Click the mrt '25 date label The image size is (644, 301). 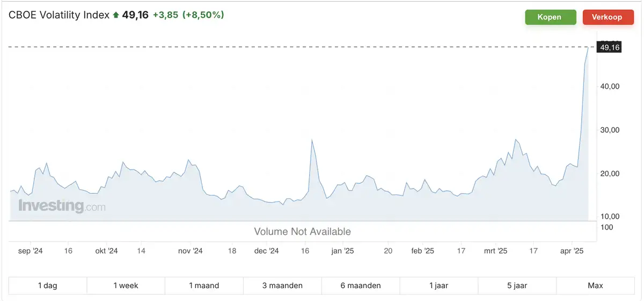495,251
